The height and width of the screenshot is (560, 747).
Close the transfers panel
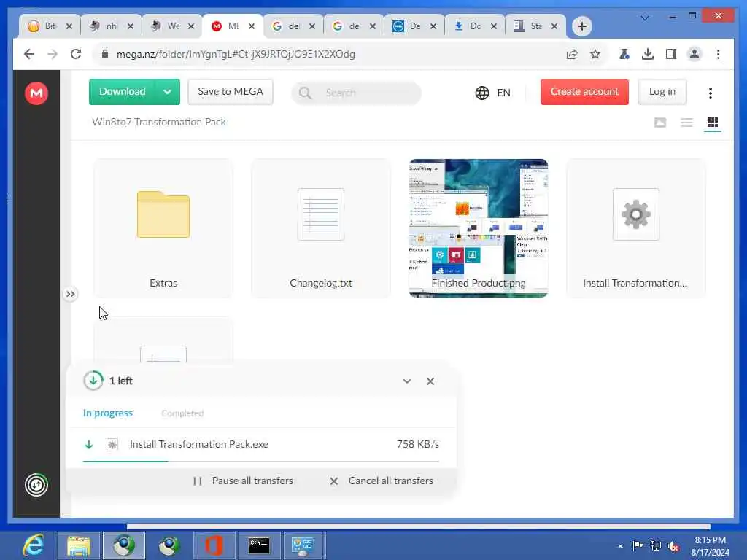pos(430,381)
